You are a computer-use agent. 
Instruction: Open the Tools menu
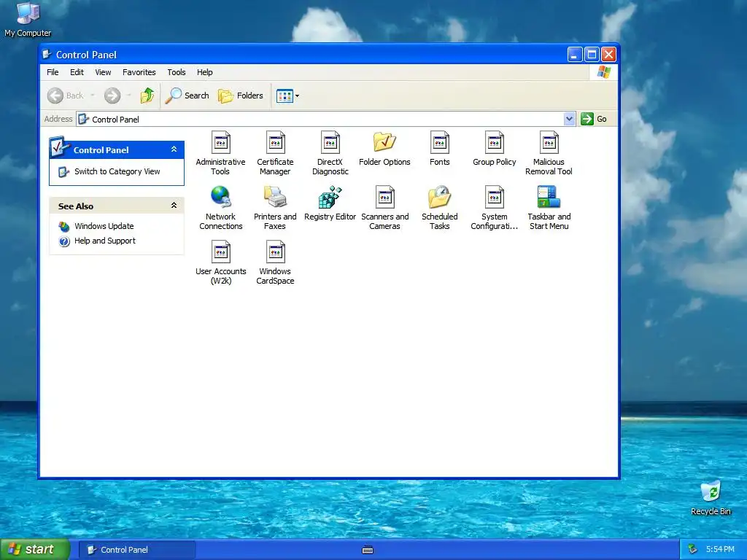point(177,72)
